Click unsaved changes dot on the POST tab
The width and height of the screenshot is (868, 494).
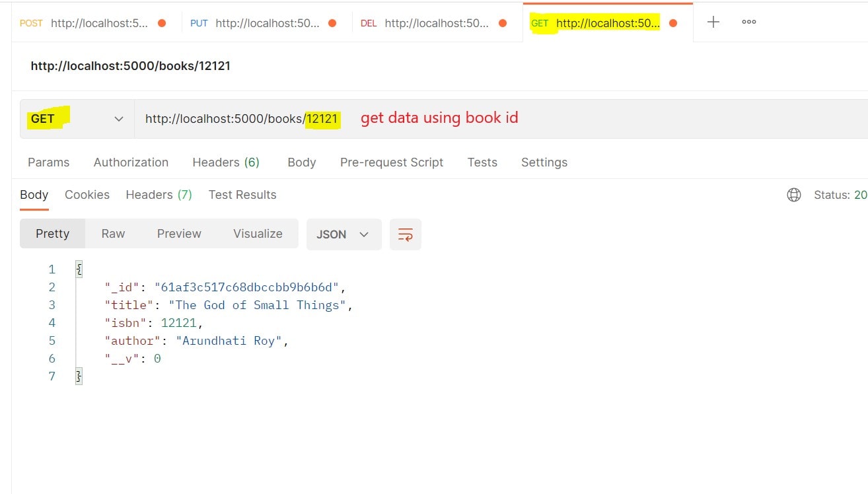(x=162, y=22)
